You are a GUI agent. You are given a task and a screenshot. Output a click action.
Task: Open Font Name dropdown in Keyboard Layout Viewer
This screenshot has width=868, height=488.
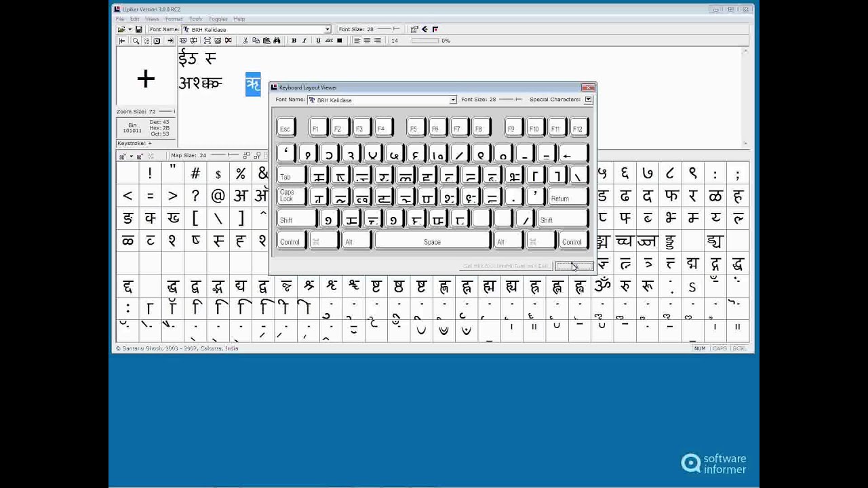tap(453, 100)
